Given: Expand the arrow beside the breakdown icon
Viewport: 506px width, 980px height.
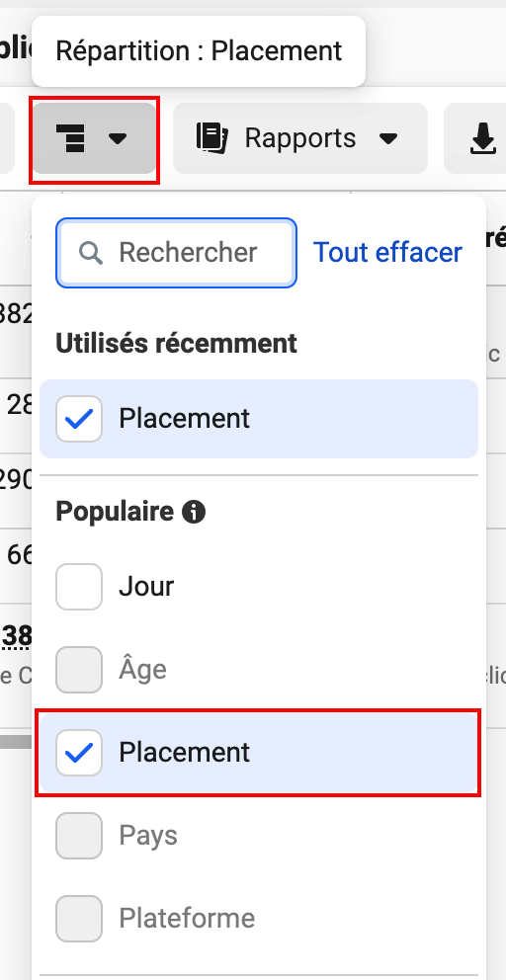Looking at the screenshot, I should pos(118,138).
